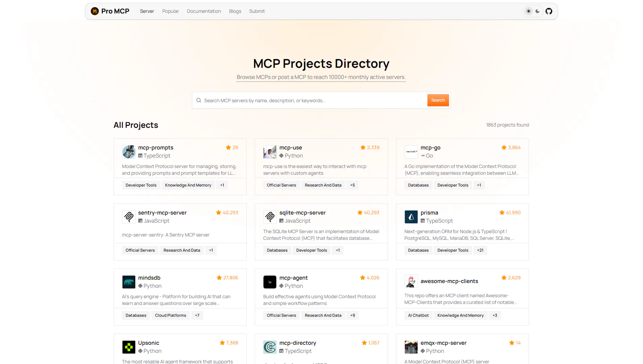Expand the +21 tags on prisma
Viewport: 643px width, 364px height.
pyautogui.click(x=480, y=250)
